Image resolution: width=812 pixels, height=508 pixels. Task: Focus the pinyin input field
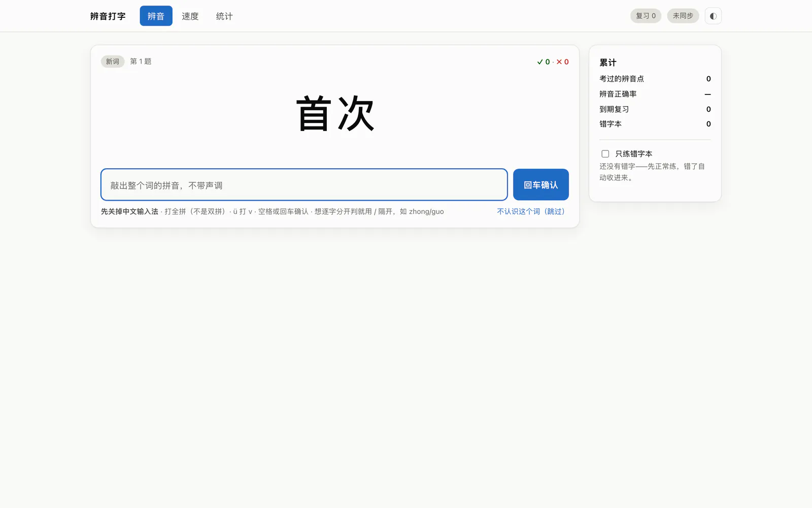304,184
